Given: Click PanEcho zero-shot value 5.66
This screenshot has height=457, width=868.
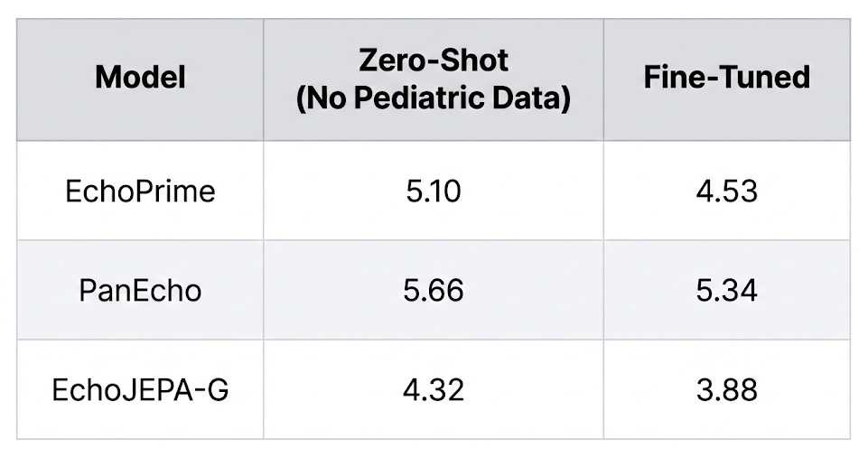Looking at the screenshot, I should click(x=434, y=291).
